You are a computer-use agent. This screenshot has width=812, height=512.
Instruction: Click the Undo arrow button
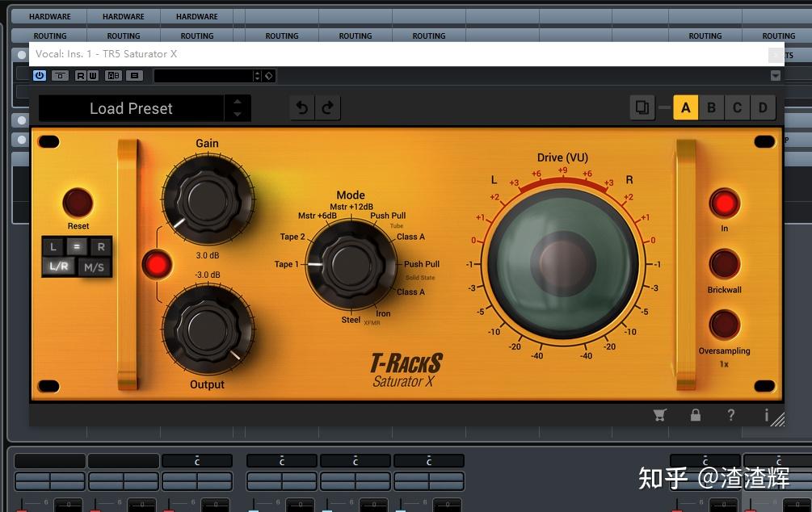302,107
